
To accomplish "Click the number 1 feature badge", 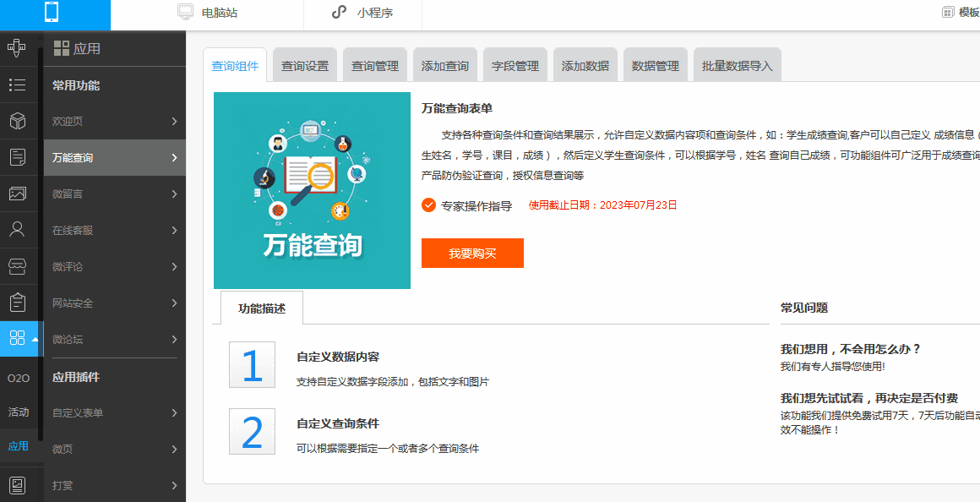I will (252, 364).
